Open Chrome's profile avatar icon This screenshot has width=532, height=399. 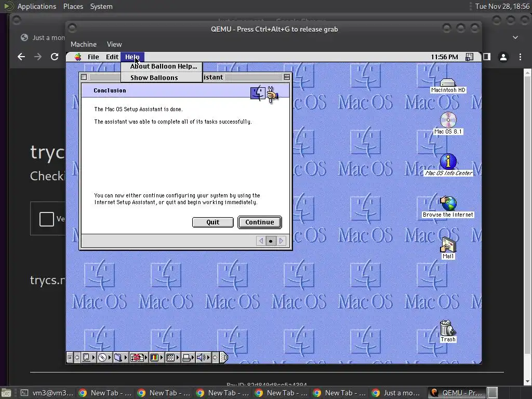(503, 57)
